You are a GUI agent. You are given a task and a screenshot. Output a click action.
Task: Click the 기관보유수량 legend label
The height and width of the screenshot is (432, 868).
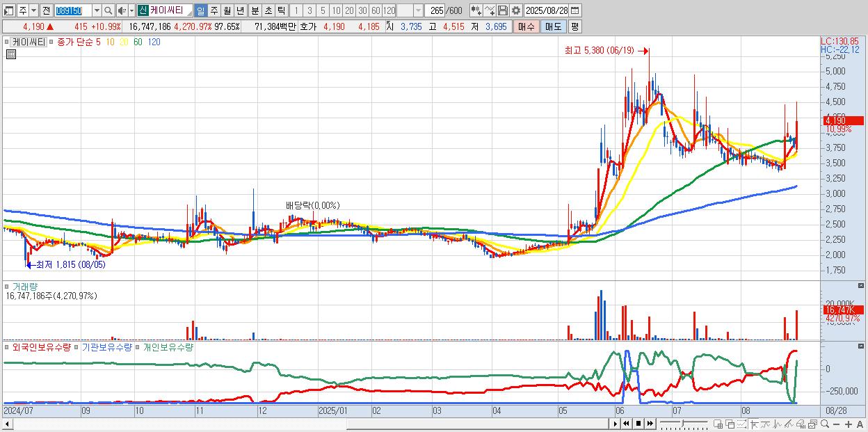pos(106,346)
